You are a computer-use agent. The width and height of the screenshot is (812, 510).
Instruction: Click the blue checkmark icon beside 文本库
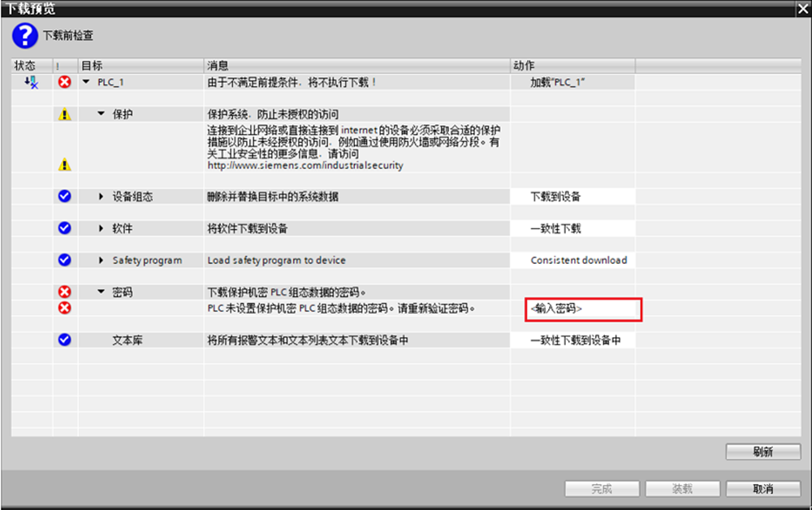65,339
